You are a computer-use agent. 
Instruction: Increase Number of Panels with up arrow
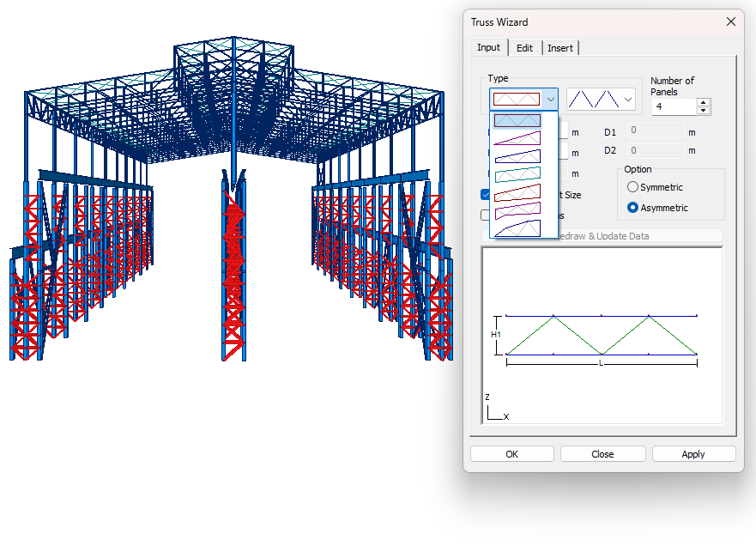coord(703,102)
